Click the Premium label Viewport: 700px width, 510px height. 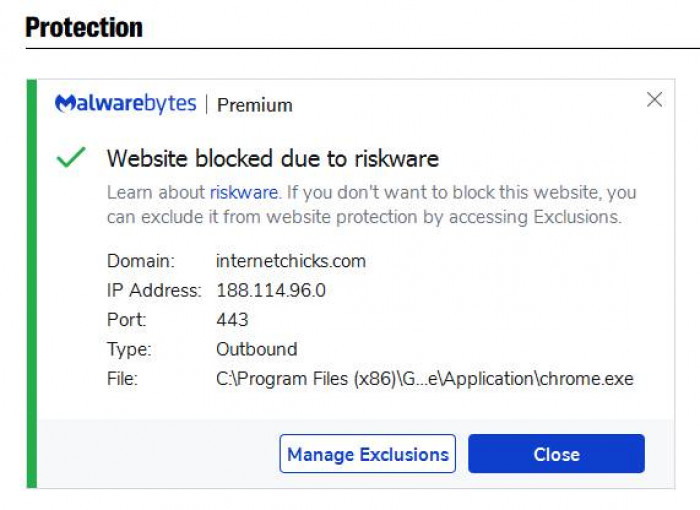tap(255, 105)
